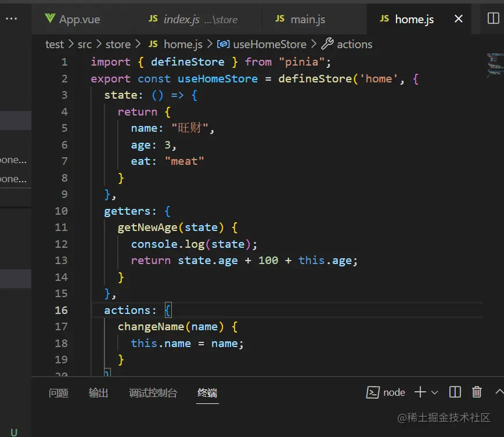Open the store folder breadcrumb dropdown
504x437 pixels.
tap(118, 44)
